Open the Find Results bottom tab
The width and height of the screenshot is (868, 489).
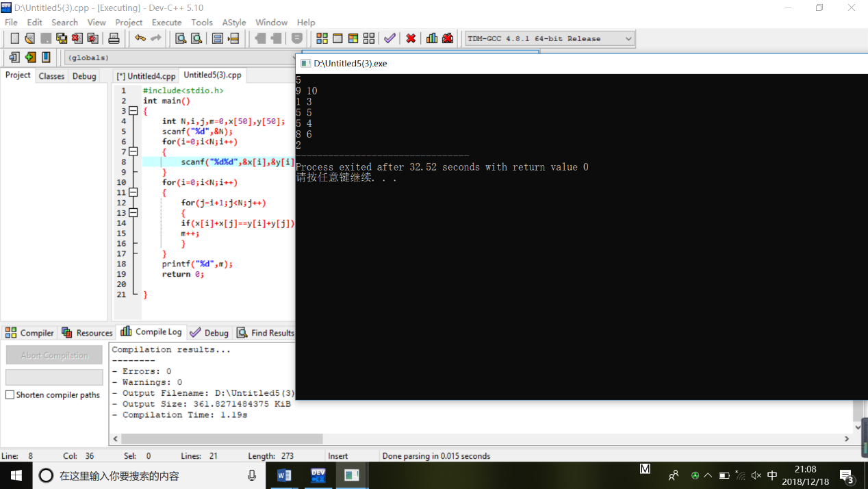pos(266,333)
